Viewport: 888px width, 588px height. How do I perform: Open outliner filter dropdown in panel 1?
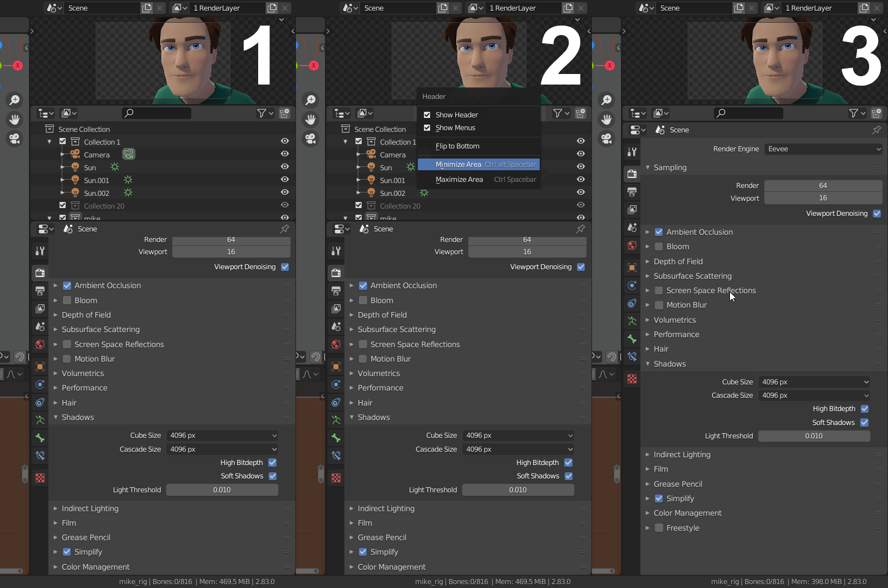[265, 113]
